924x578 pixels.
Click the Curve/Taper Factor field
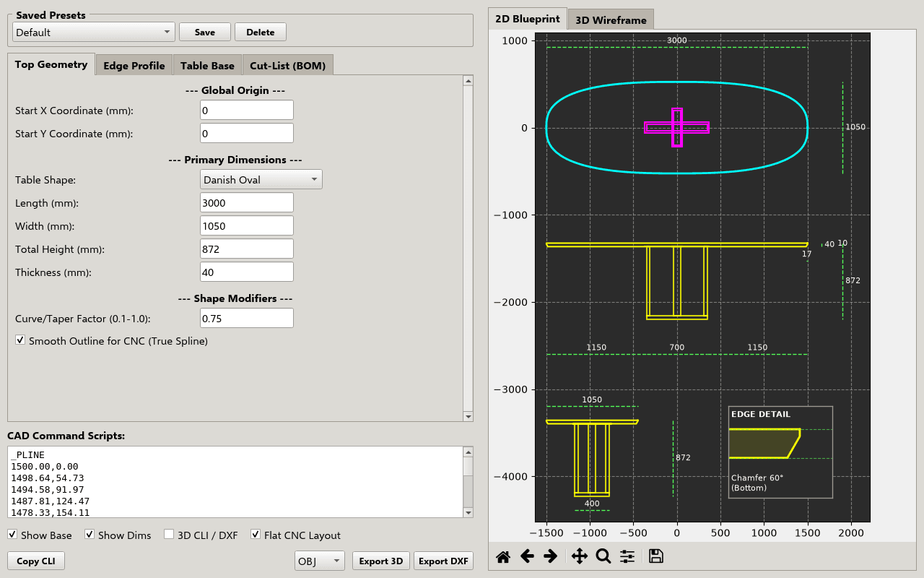tap(247, 318)
